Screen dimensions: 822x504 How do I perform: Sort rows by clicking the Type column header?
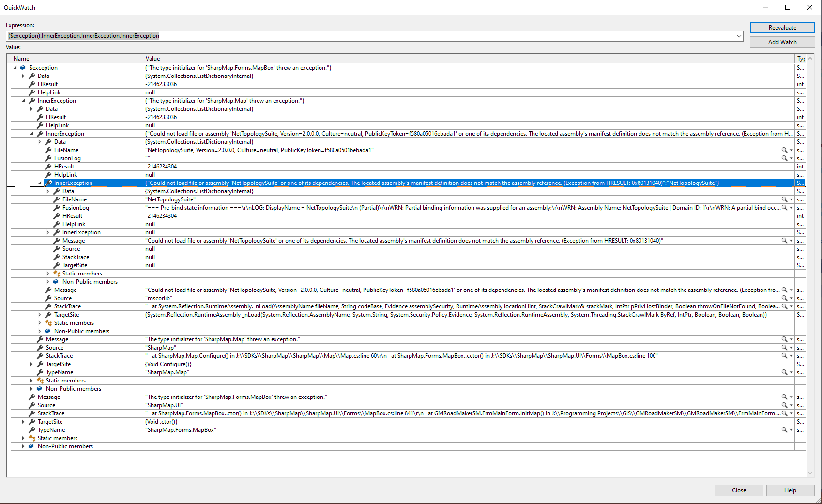click(801, 58)
